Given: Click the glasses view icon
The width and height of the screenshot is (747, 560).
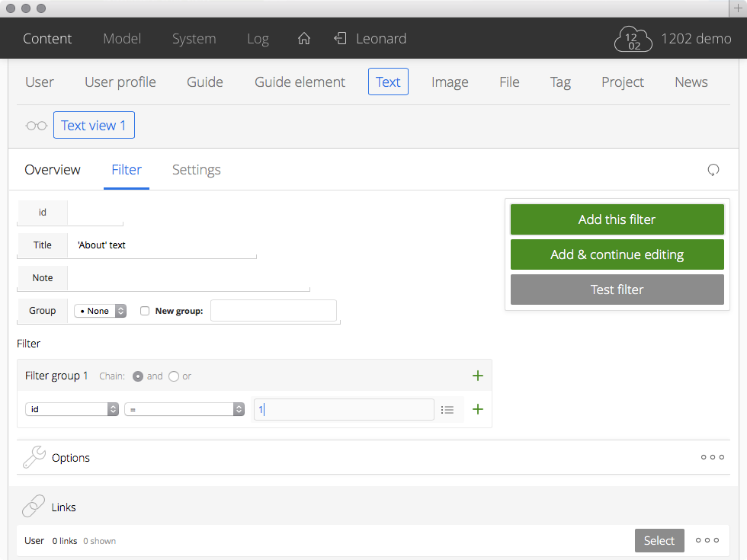Looking at the screenshot, I should [36, 126].
